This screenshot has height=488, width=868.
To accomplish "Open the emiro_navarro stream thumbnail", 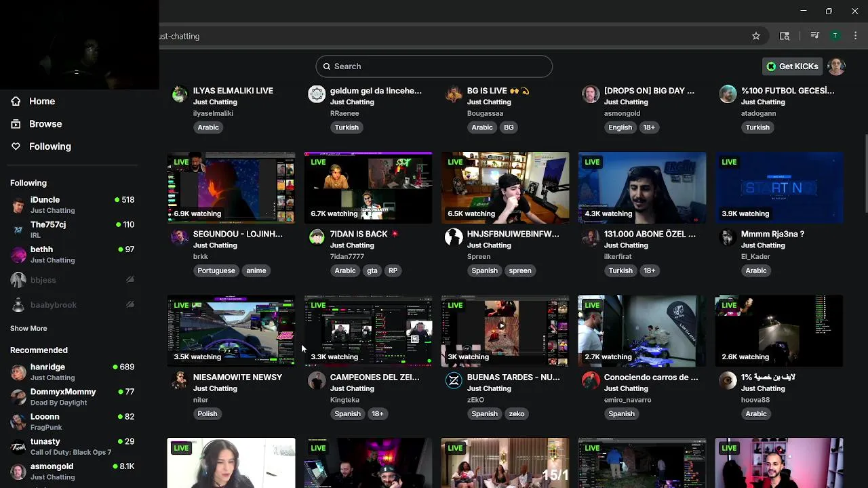I will click(642, 331).
